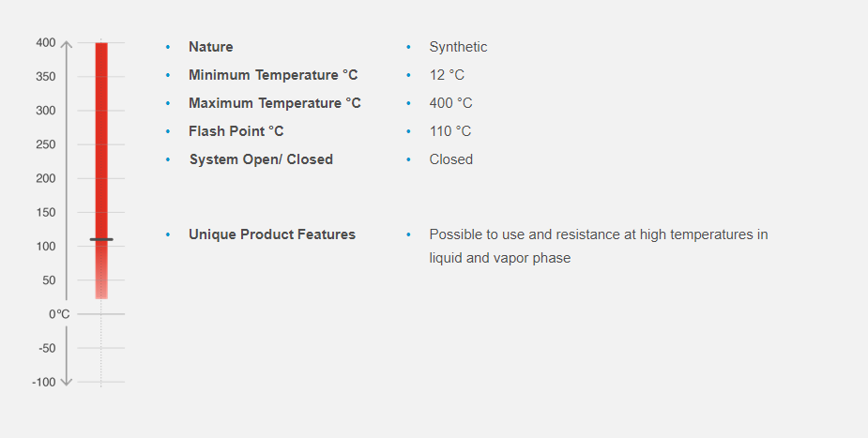Select the 400 scale label

point(45,43)
